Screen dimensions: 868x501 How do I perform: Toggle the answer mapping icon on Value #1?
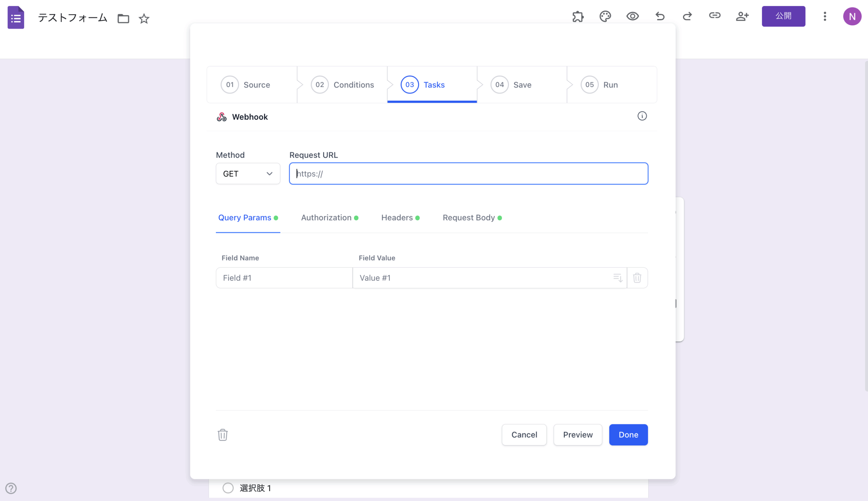(617, 278)
